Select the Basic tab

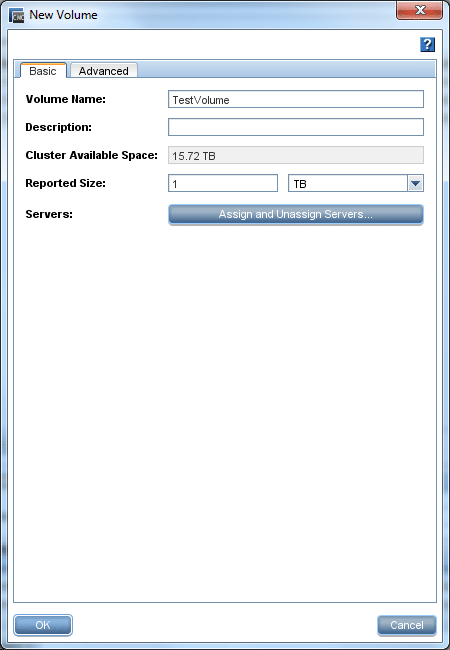click(x=43, y=70)
